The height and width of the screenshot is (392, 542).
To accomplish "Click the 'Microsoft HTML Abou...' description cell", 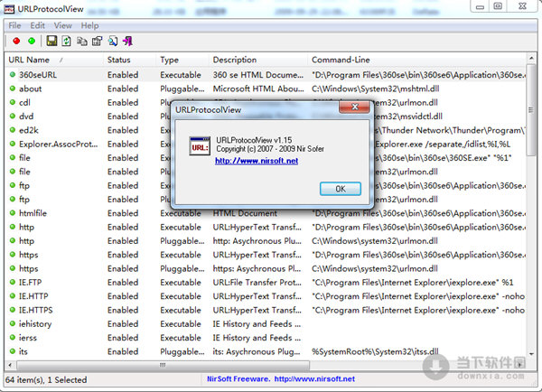I will (258, 89).
